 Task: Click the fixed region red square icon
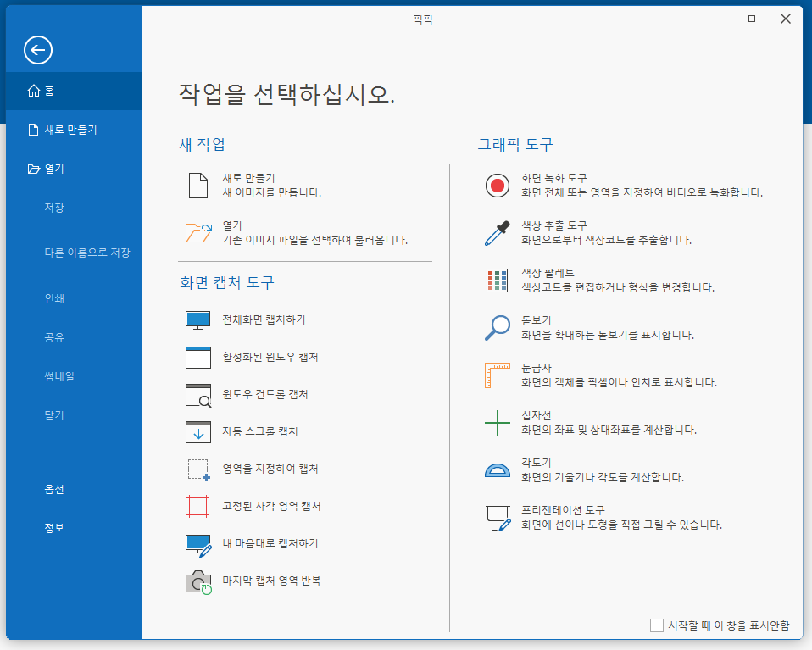pyautogui.click(x=197, y=507)
